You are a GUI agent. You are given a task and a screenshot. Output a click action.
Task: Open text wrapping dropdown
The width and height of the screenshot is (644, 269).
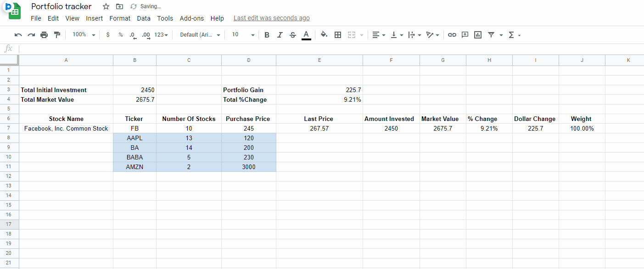(414, 35)
